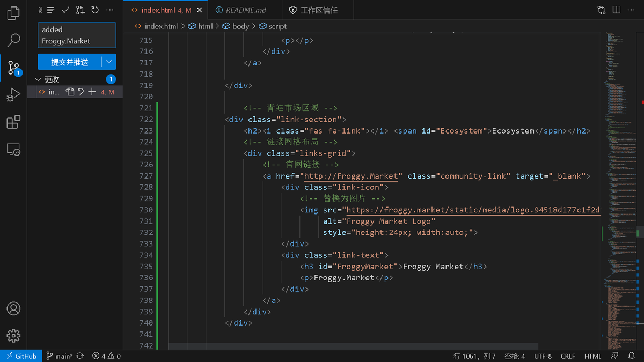
Task: Click the changes count badge beside 更改
Action: pos(111,79)
